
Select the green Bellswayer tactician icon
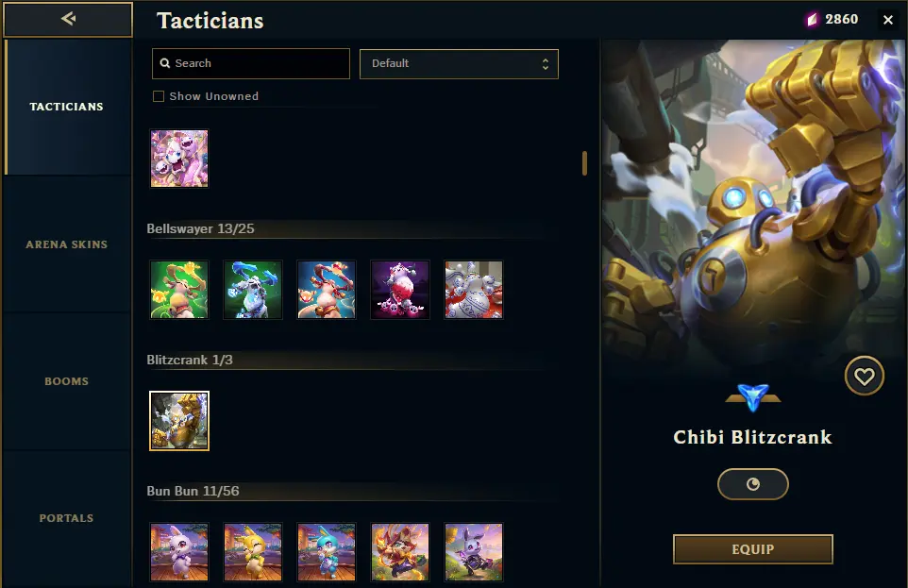[x=179, y=290]
